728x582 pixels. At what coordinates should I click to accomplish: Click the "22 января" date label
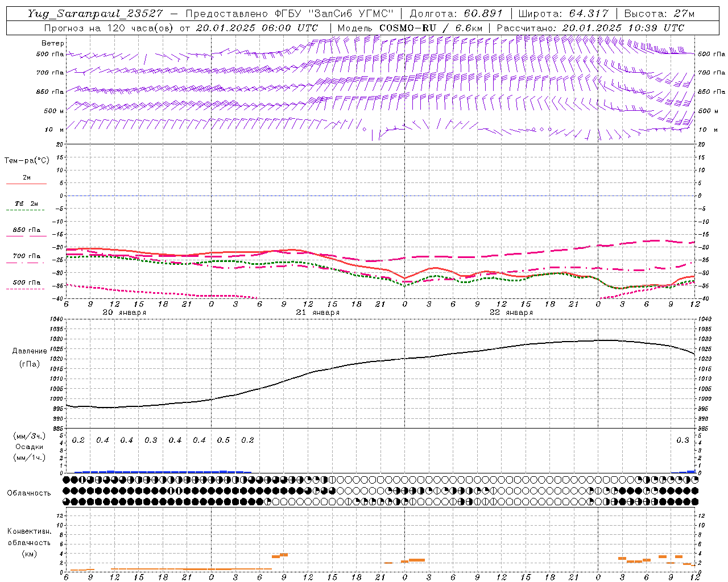coord(511,313)
